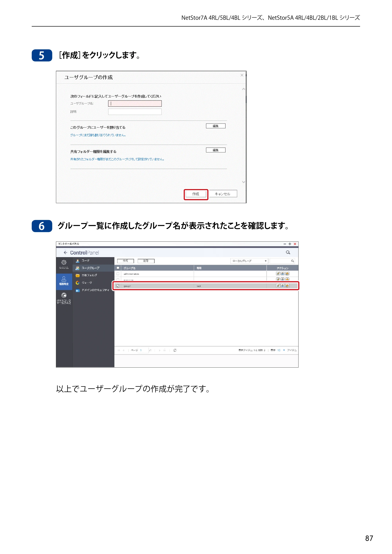Open the ローカルグループ dropdown
Screen dimensions: 392x554
[x=249, y=261]
